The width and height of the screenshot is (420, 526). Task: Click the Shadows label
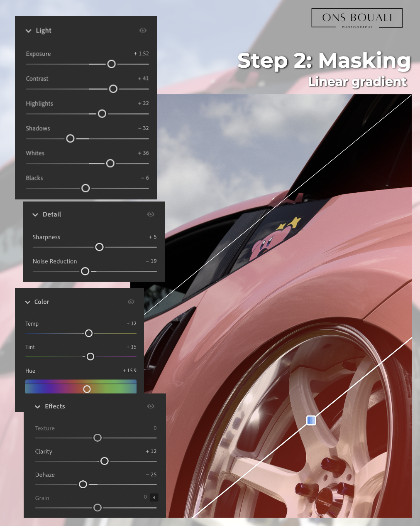pos(38,128)
